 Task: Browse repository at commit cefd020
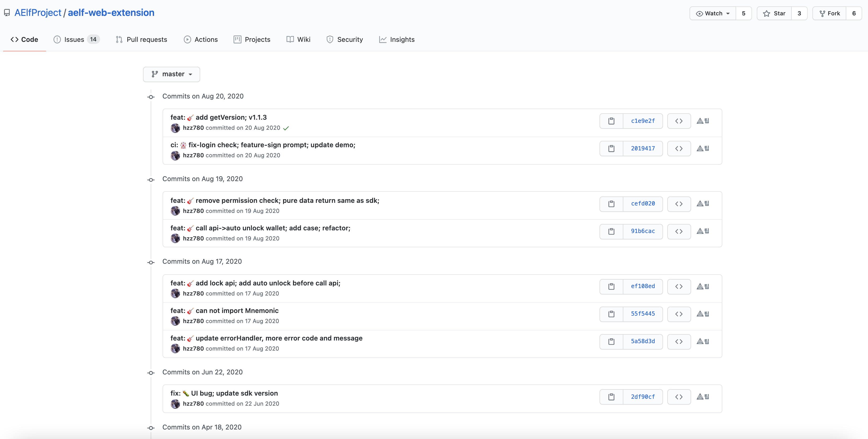(679, 204)
